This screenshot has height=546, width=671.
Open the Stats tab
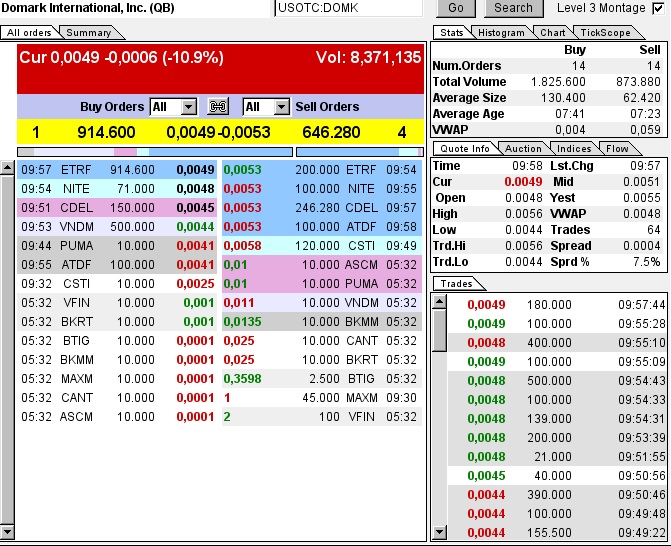451,33
